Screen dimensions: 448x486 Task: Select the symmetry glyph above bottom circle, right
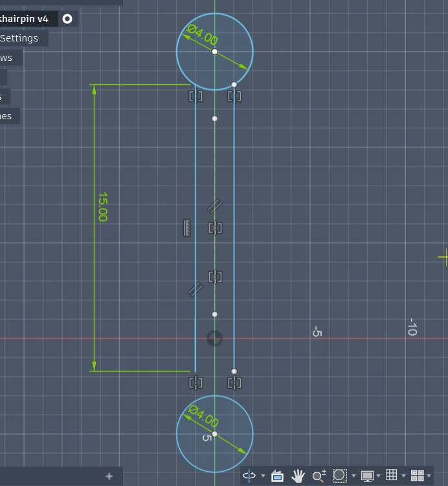pyautogui.click(x=234, y=383)
